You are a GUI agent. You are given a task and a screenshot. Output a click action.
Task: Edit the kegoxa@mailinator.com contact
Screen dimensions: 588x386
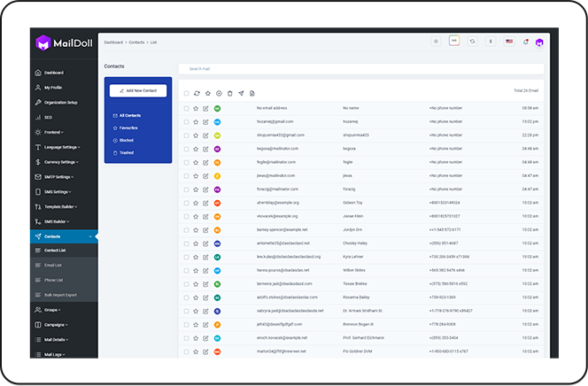point(205,149)
